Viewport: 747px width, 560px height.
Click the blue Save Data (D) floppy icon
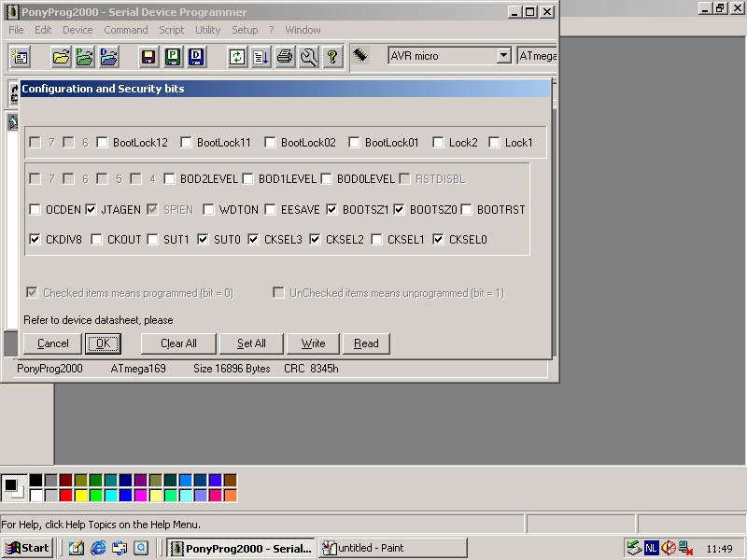point(196,57)
